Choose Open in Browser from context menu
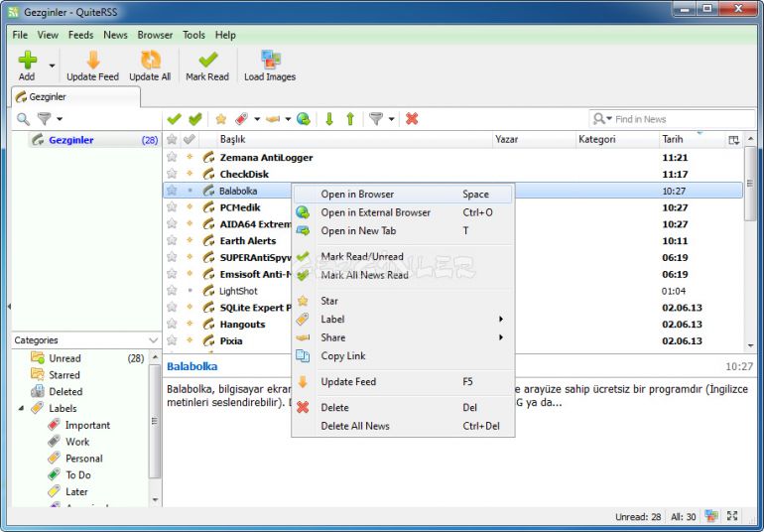764x532 pixels. (x=403, y=195)
